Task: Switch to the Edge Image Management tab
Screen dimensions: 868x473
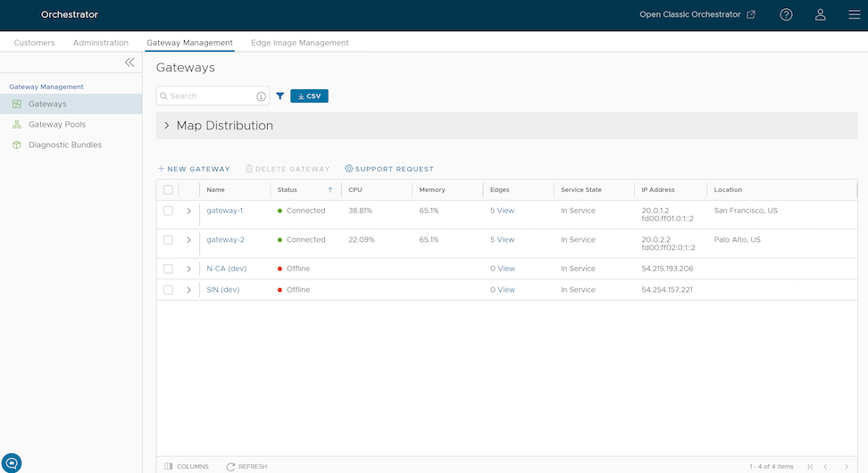Action: [x=299, y=43]
